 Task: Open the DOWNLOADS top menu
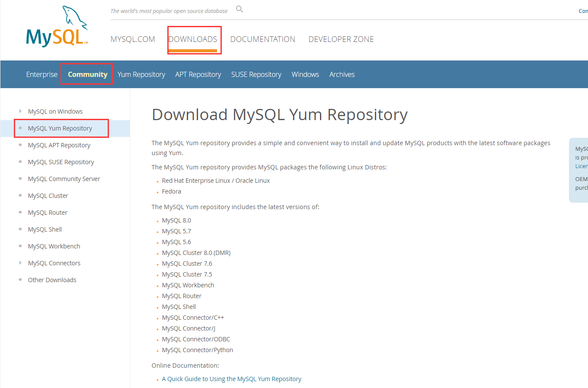(x=193, y=39)
